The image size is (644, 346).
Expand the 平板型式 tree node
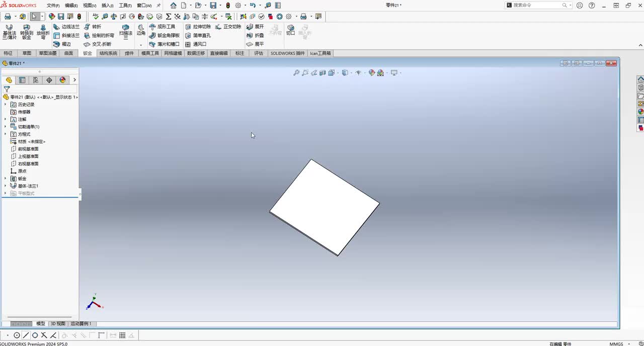coord(6,193)
